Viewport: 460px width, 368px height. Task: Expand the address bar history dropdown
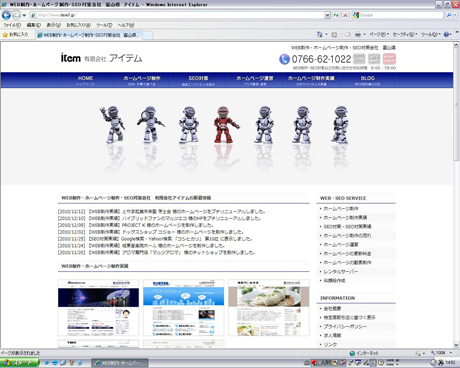pyautogui.click(x=327, y=15)
